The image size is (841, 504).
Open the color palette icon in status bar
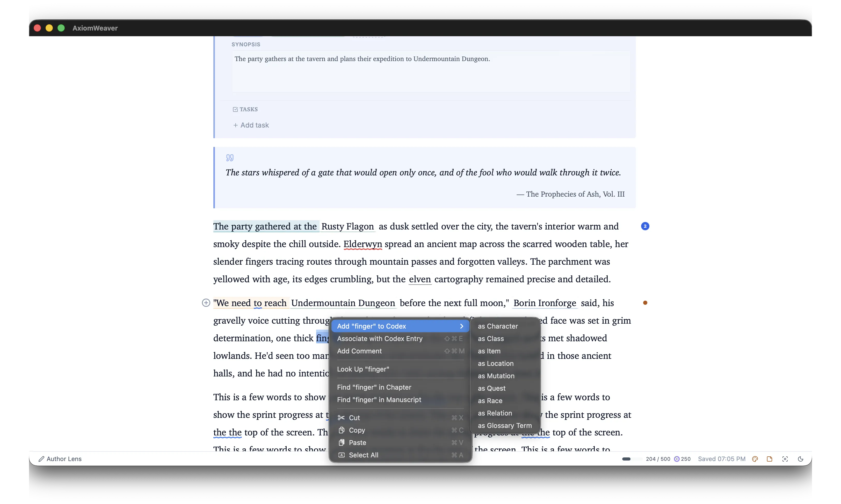[x=755, y=459]
